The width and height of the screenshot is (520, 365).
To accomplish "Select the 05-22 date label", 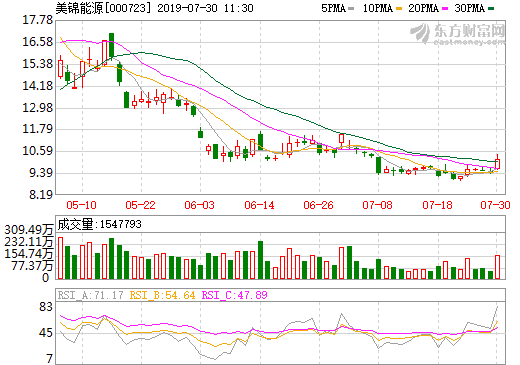I will (140, 205).
